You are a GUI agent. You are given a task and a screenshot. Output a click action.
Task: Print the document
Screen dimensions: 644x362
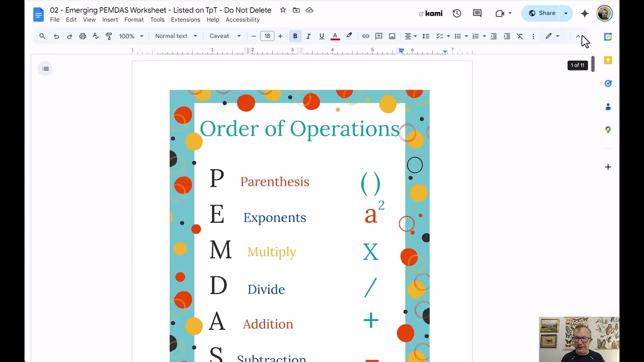click(x=83, y=36)
